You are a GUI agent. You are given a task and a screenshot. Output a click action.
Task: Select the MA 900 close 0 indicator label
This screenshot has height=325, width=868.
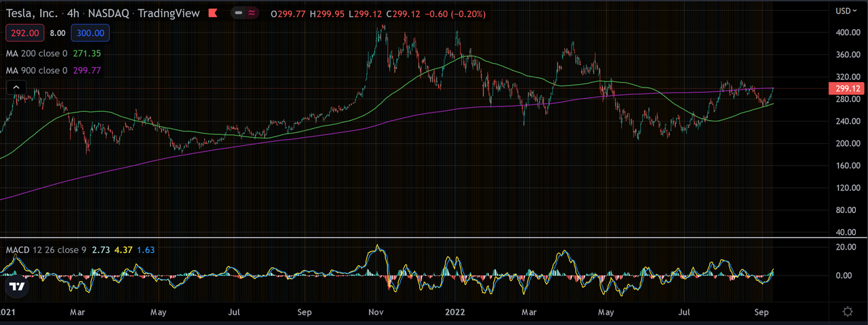coord(37,70)
